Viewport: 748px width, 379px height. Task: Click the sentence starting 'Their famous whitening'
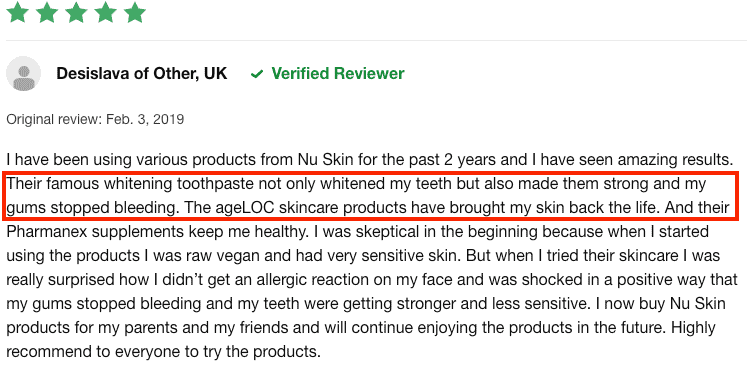(356, 196)
